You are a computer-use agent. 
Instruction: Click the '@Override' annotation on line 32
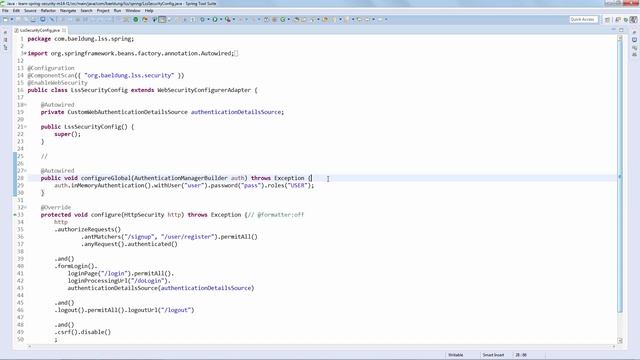click(x=56, y=208)
